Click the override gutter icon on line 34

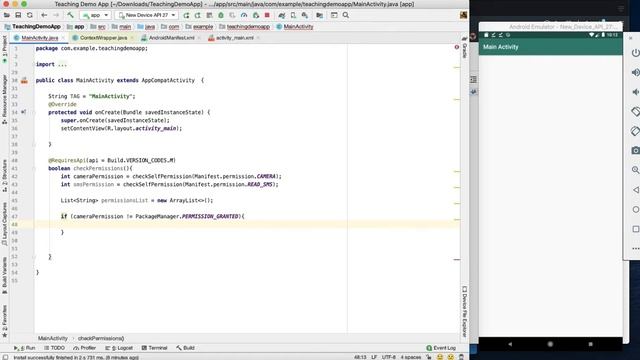point(24,112)
